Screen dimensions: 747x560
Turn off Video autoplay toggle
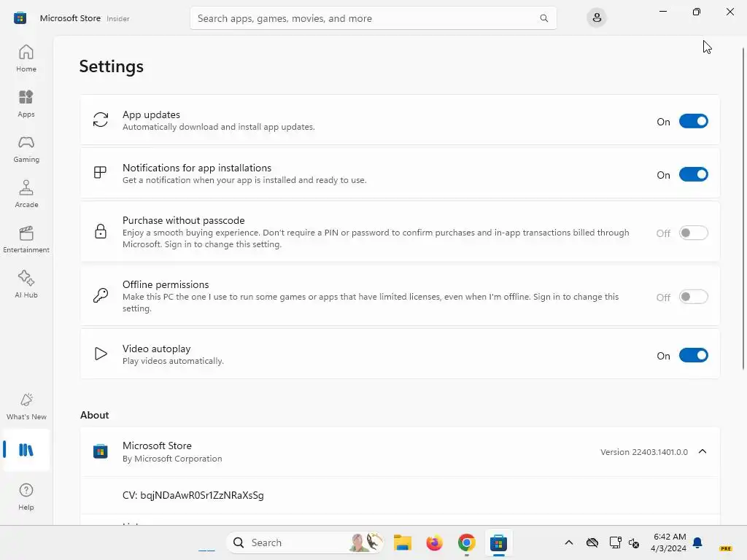[x=693, y=355]
